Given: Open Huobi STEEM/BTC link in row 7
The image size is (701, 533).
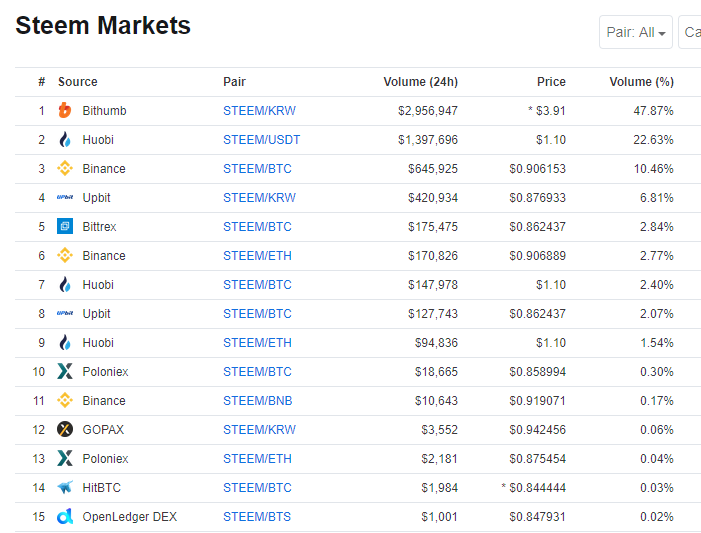Looking at the screenshot, I should (x=257, y=285).
